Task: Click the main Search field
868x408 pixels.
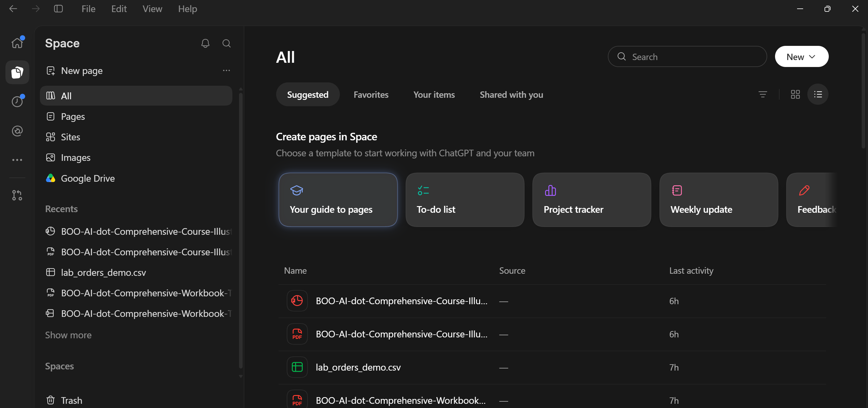Action: (688, 57)
